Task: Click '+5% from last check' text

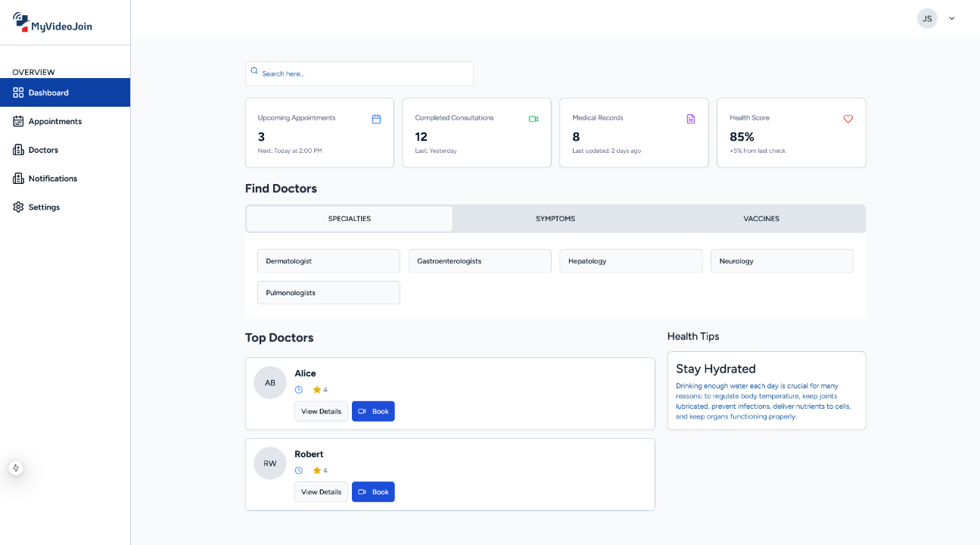Action: pyautogui.click(x=758, y=151)
